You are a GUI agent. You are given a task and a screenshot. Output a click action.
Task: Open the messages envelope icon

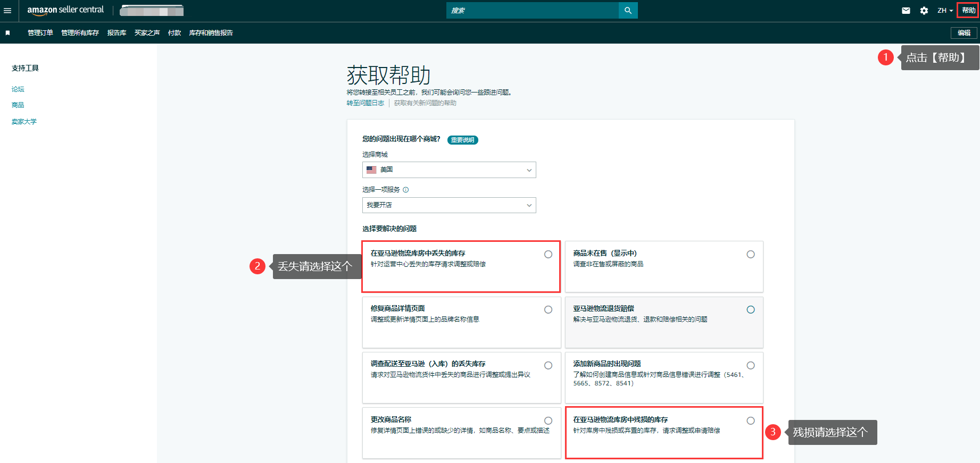pos(906,11)
